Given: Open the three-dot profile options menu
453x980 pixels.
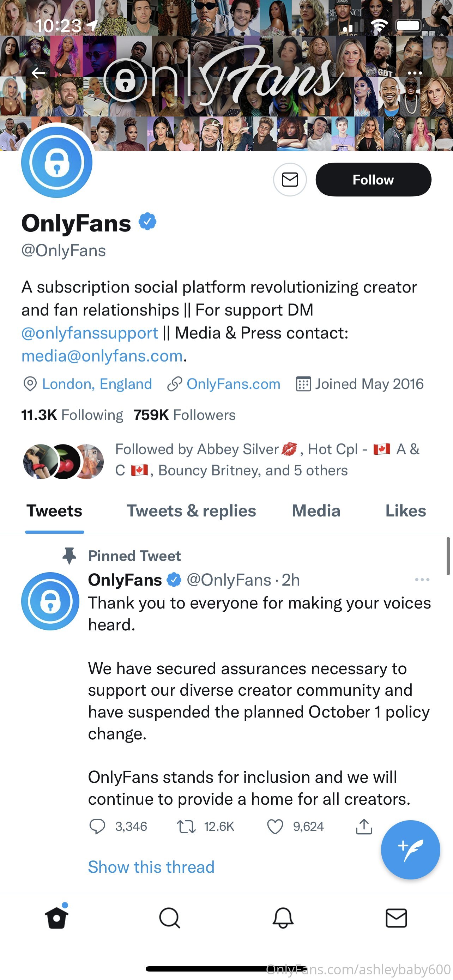Looking at the screenshot, I should point(414,73).
